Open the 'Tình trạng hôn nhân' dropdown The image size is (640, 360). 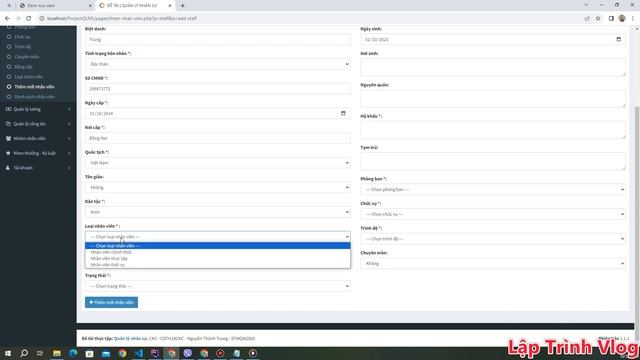218,64
